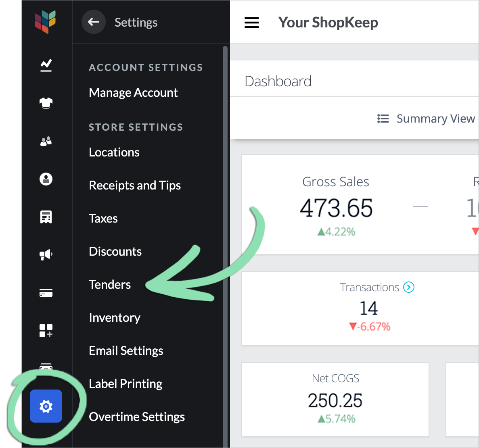
Task: Open the items t-shirt sidebar icon
Action: pos(46,103)
